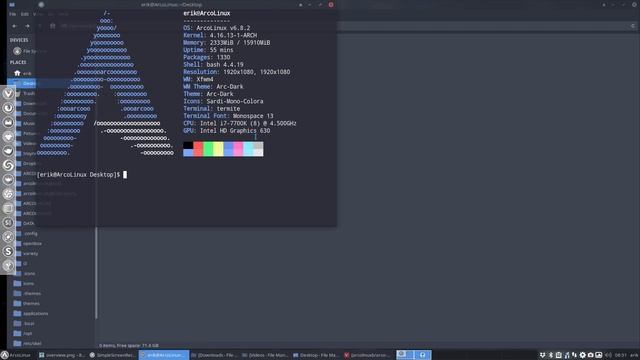This screenshot has width=640, height=360.
Task: Click the volume speaker tray icon
Action: [608, 355]
